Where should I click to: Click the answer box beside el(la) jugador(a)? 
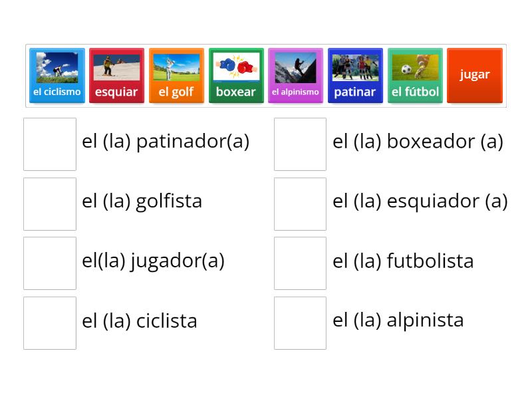[x=50, y=261]
